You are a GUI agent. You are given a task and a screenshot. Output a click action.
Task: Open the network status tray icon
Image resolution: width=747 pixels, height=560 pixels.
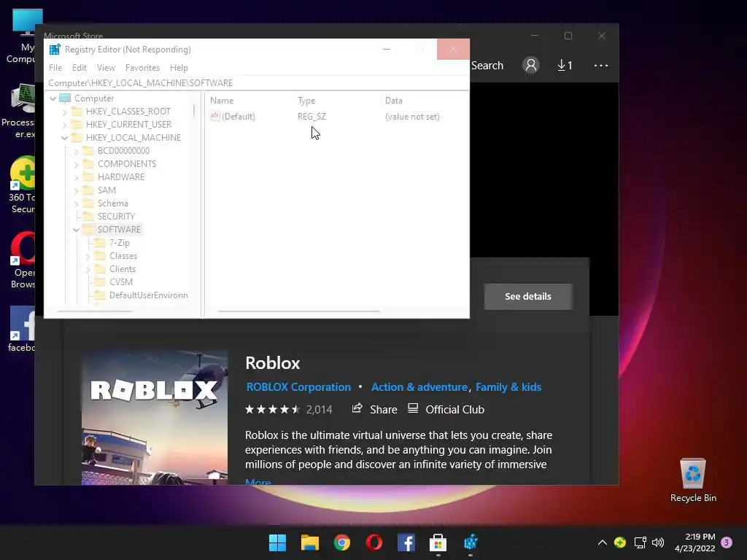(x=640, y=542)
